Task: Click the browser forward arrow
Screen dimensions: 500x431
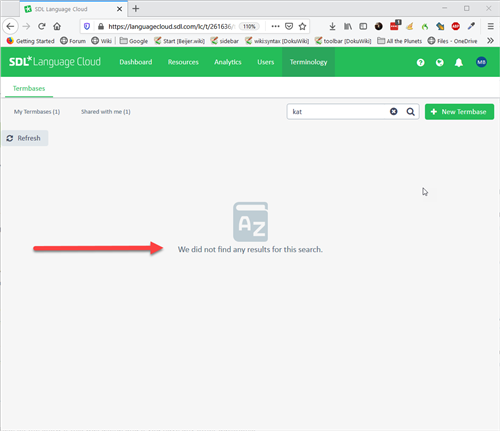Action: pos(26,26)
